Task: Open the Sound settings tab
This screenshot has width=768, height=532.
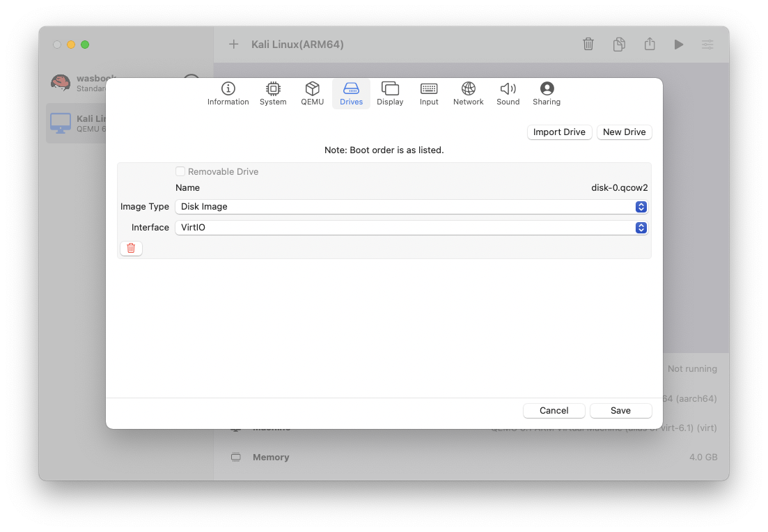Action: tap(508, 93)
